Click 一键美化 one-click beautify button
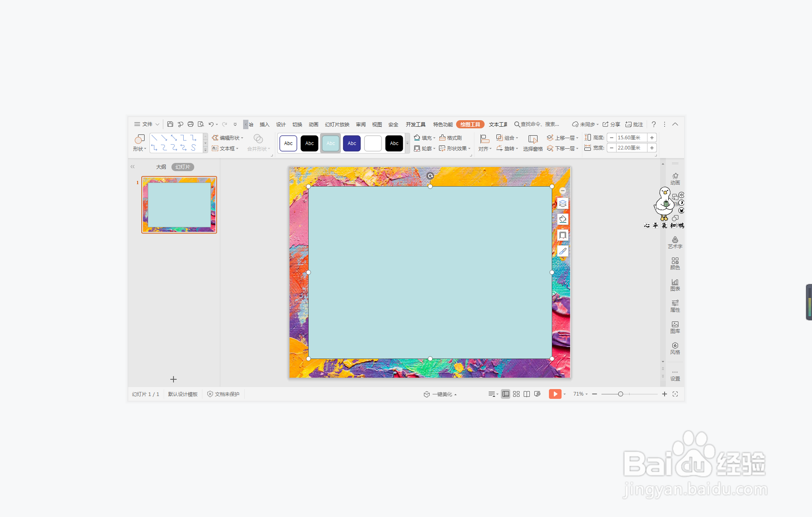812x517 pixels. click(441, 394)
